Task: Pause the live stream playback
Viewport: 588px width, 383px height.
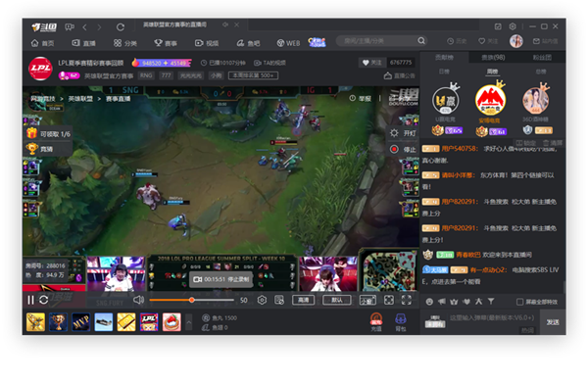Action: [30, 300]
